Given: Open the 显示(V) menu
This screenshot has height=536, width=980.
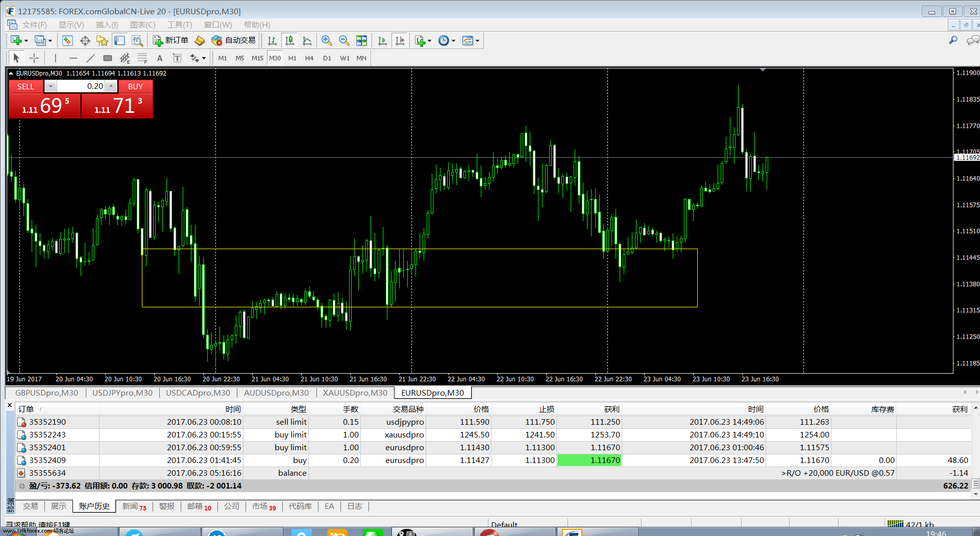Looking at the screenshot, I should [71, 25].
